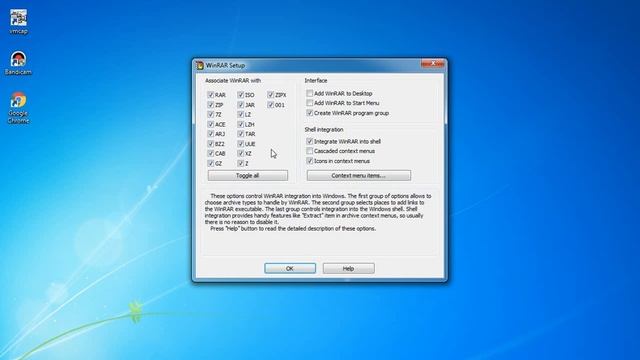Click the 'Shell integration' group label
640x360 pixels.
(324, 129)
